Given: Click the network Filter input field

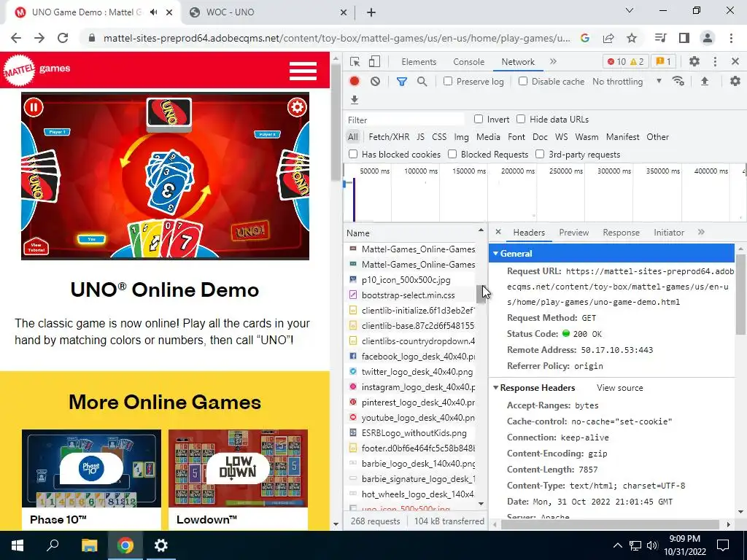Looking at the screenshot, I should click(404, 120).
